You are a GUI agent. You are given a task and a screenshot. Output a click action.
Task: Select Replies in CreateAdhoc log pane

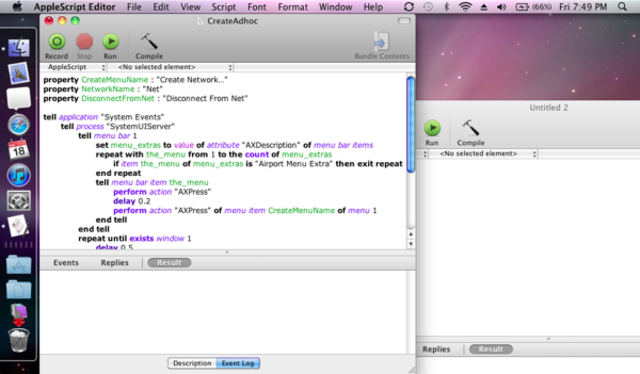coord(115,263)
